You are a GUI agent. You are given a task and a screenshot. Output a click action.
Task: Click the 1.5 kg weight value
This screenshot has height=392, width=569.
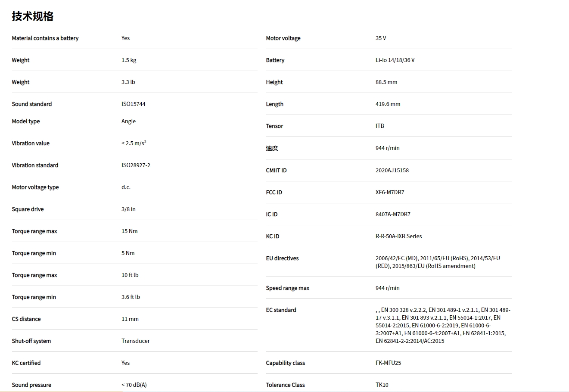click(129, 60)
